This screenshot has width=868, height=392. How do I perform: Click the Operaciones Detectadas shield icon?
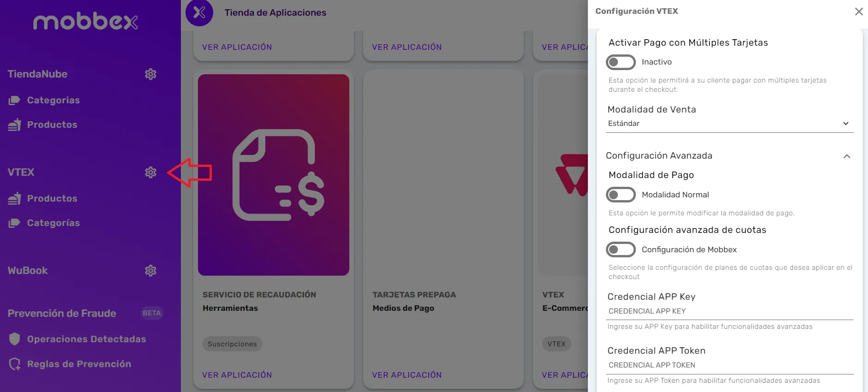[15, 339]
